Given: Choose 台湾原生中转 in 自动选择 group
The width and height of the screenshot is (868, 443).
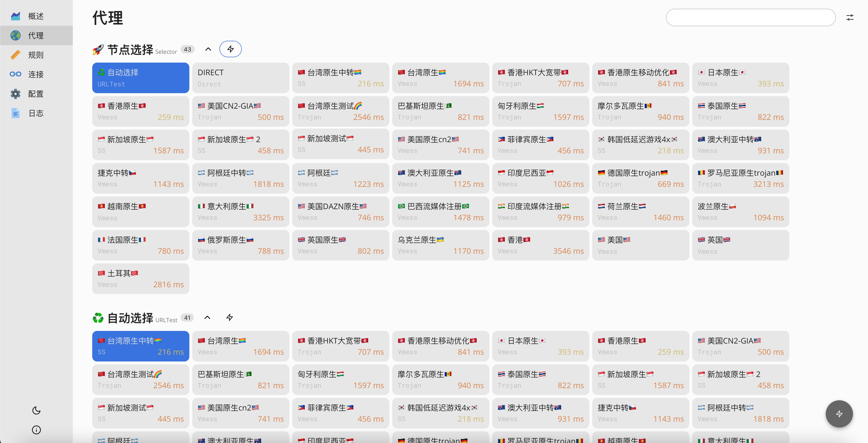Looking at the screenshot, I should pyautogui.click(x=141, y=346).
